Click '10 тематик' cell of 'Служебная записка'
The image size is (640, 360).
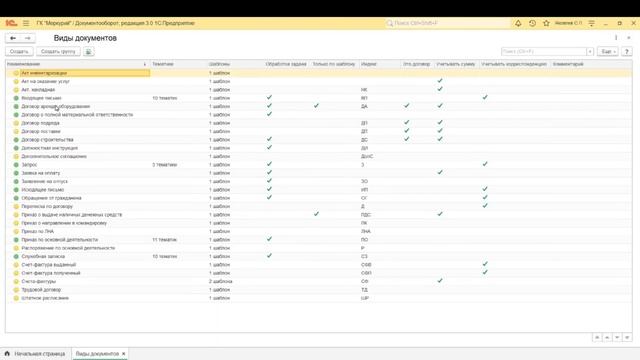tap(164, 256)
